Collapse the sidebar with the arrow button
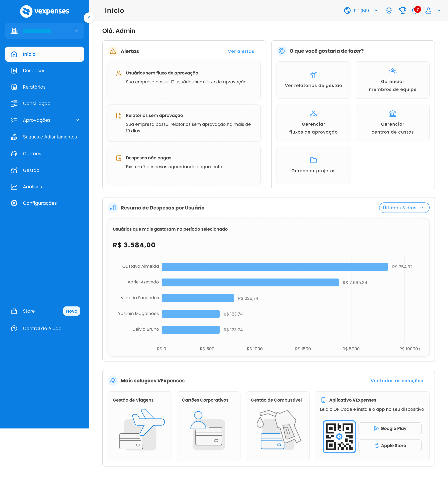448x477 pixels. pos(89,18)
